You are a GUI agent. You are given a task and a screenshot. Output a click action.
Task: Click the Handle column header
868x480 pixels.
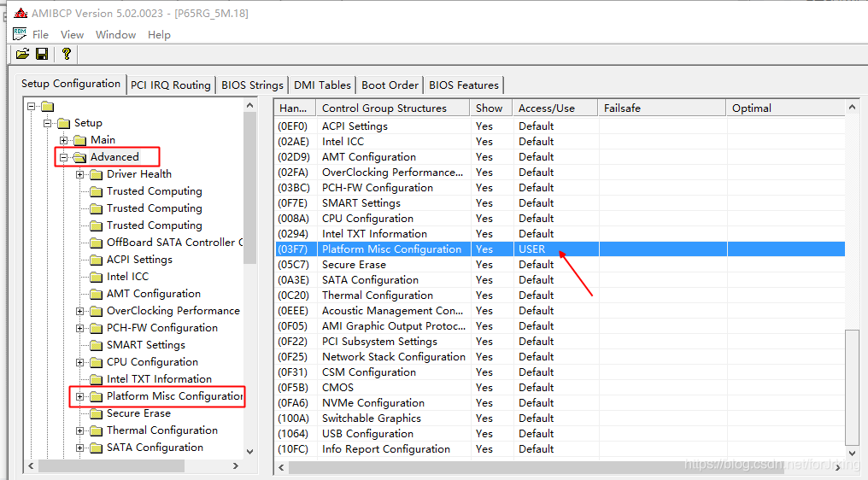coord(295,108)
